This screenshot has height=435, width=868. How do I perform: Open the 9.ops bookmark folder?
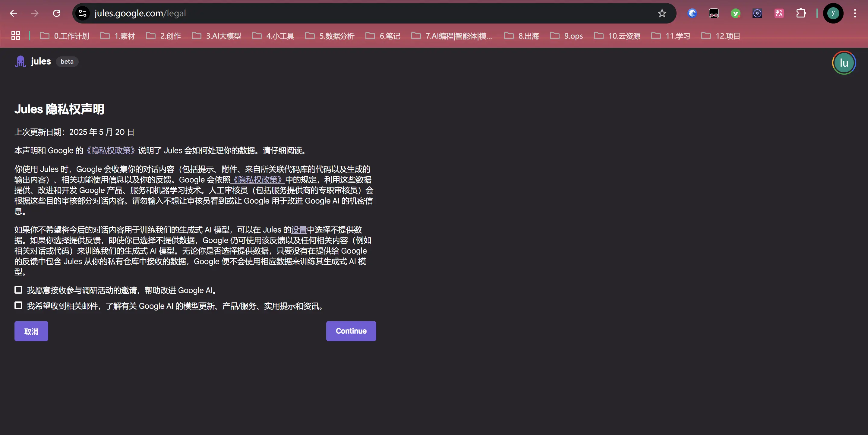coord(567,36)
